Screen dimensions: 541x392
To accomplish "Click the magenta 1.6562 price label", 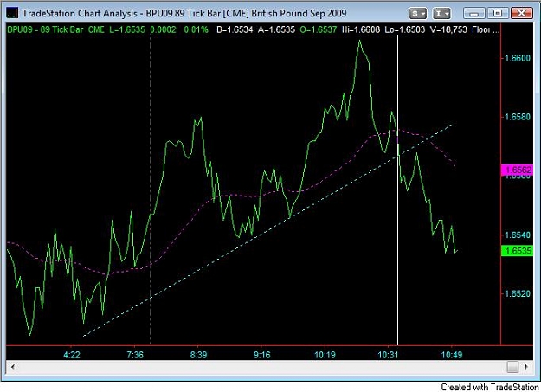I will coord(517,170).
